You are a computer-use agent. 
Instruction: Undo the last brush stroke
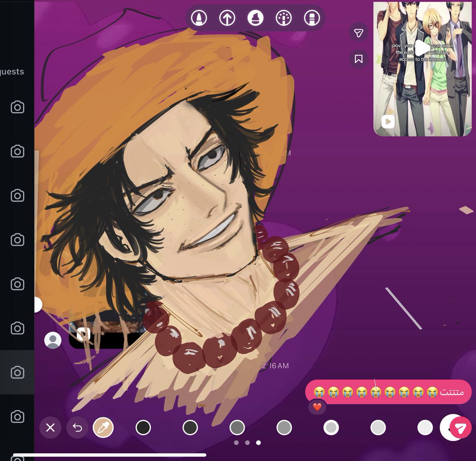click(77, 428)
